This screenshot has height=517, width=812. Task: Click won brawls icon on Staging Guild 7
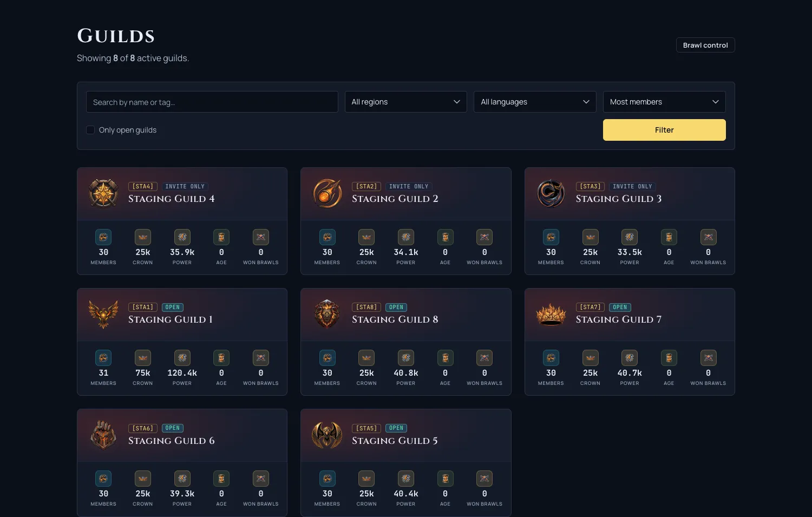point(709,358)
